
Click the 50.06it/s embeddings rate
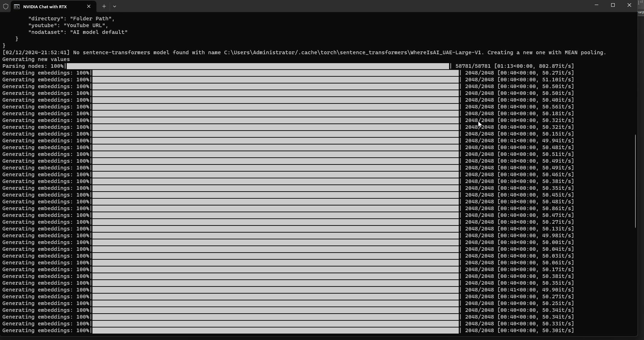(557, 263)
